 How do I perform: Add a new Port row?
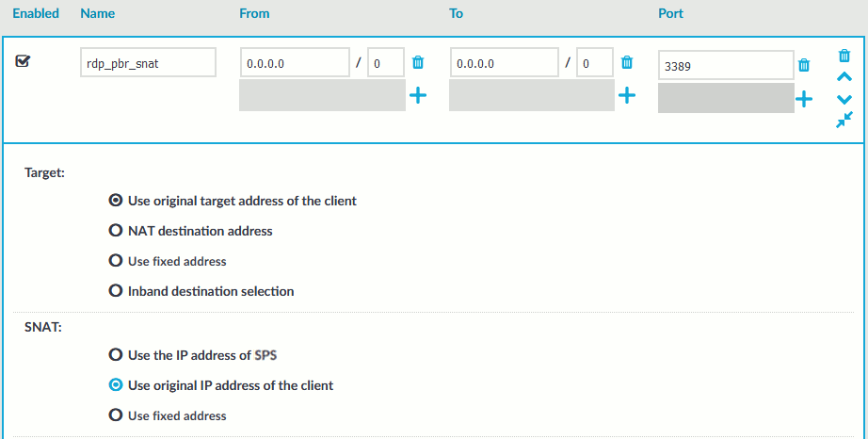[x=804, y=99]
